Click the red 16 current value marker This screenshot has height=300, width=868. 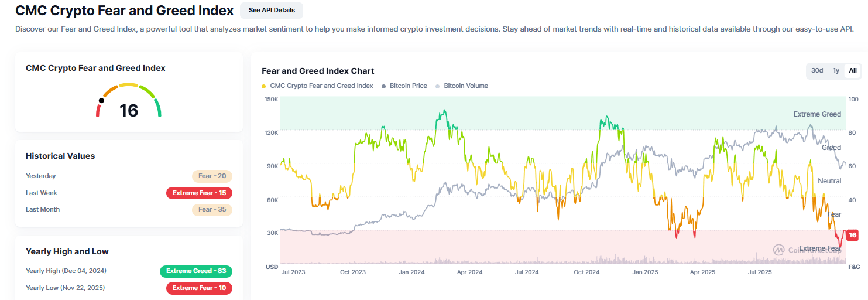pyautogui.click(x=852, y=235)
